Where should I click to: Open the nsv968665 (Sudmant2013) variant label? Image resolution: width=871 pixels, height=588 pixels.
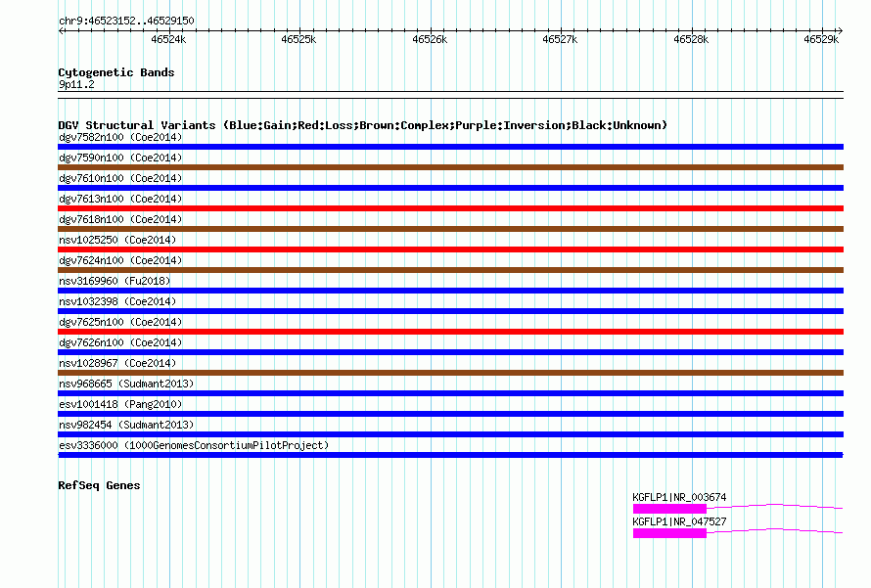[x=126, y=384]
